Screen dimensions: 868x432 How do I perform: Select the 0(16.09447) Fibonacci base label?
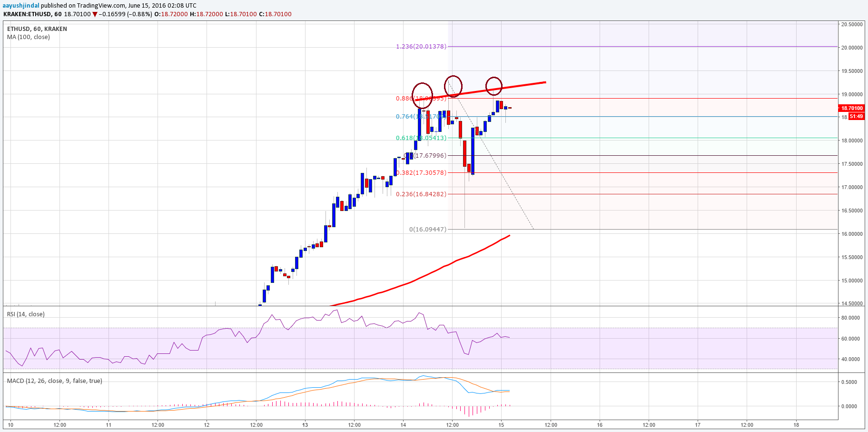coord(428,230)
